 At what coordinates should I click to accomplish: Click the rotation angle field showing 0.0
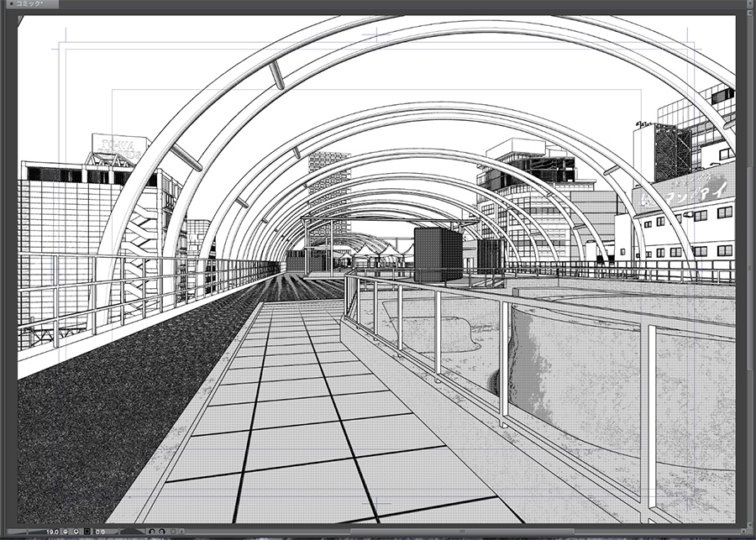coord(100,532)
